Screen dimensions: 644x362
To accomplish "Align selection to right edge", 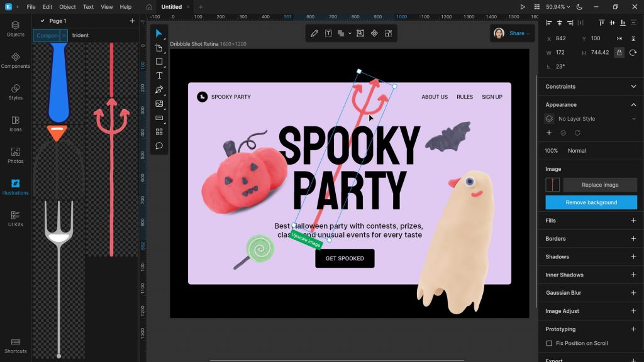I will click(x=570, y=23).
